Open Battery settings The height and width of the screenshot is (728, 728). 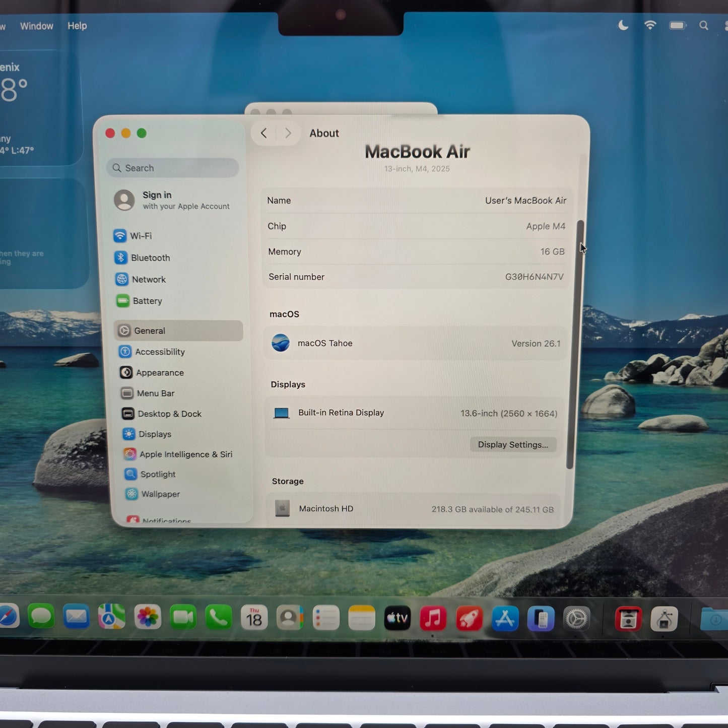[147, 301]
